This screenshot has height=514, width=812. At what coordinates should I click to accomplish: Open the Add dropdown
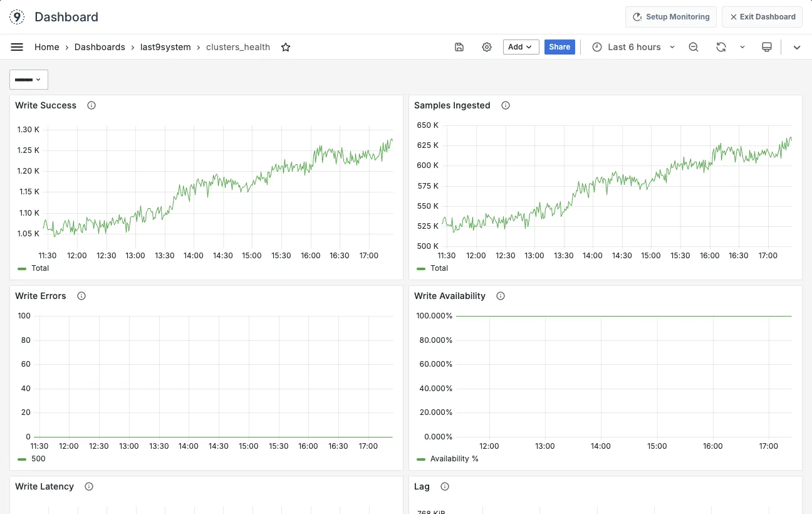521,47
